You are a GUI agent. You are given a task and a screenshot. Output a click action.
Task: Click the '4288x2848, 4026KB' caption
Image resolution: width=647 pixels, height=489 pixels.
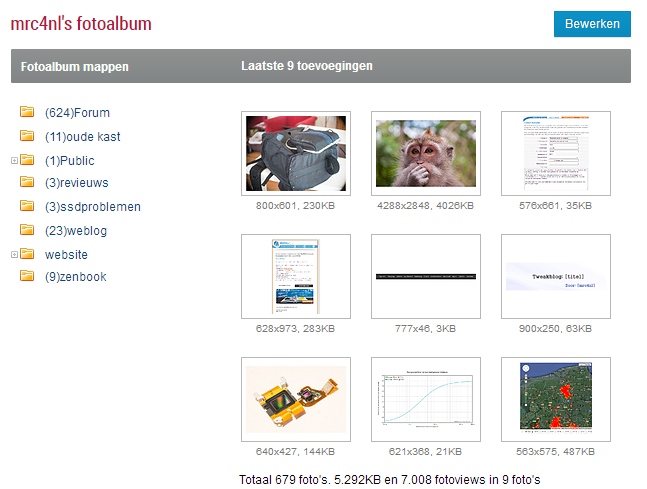click(x=425, y=206)
